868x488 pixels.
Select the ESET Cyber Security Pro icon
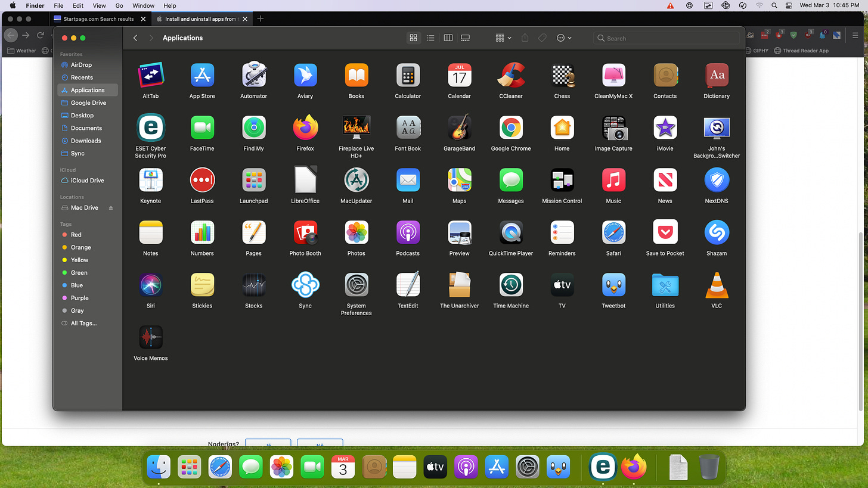(150, 128)
